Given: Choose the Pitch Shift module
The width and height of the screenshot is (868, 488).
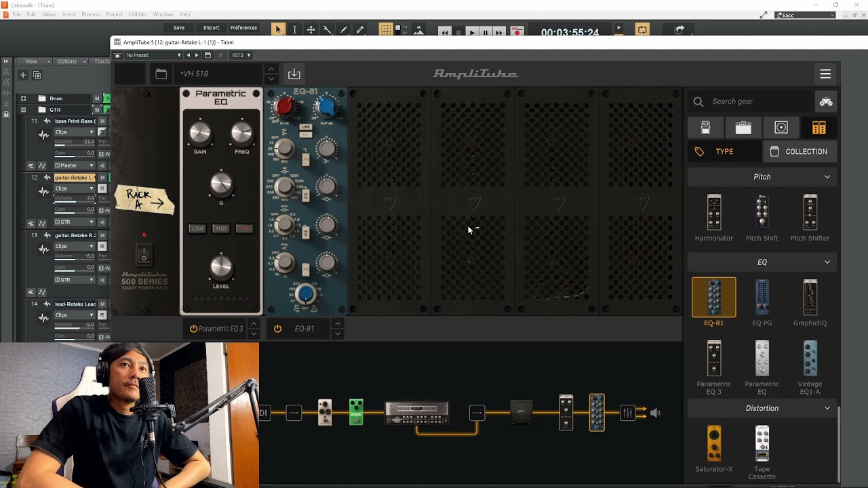Looking at the screenshot, I should pos(762,212).
